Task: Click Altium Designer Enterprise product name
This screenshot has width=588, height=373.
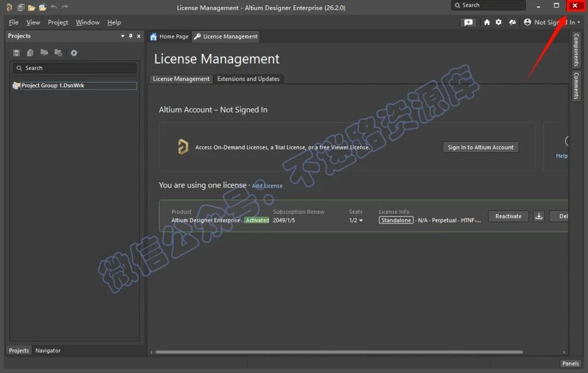Action: [x=205, y=220]
